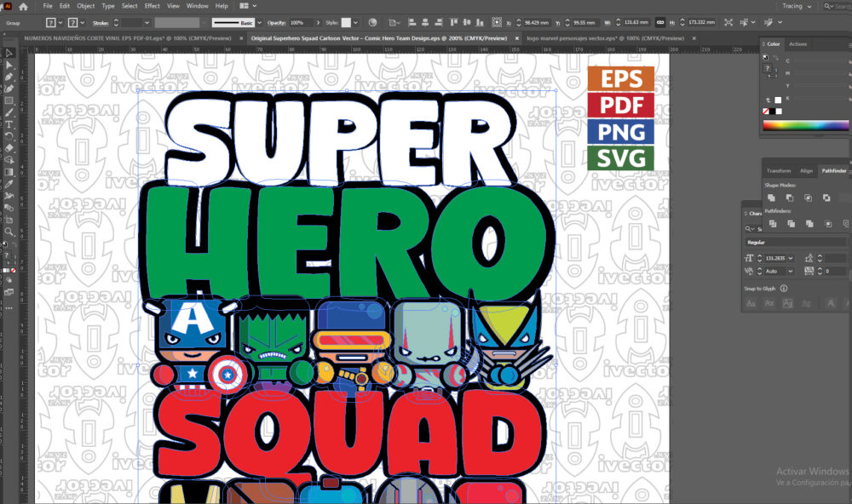Click the Stroke label link

pos(101,23)
